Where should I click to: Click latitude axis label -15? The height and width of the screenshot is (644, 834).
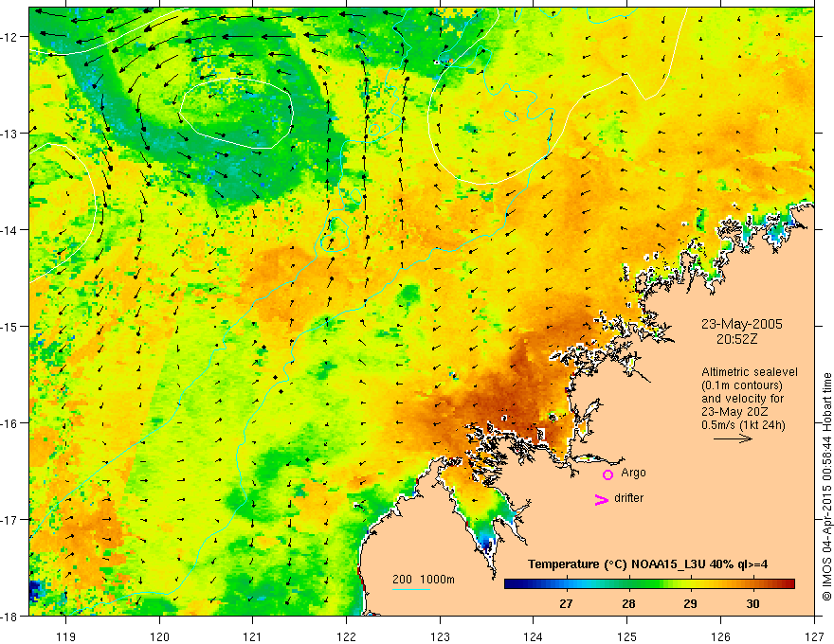coord(9,326)
